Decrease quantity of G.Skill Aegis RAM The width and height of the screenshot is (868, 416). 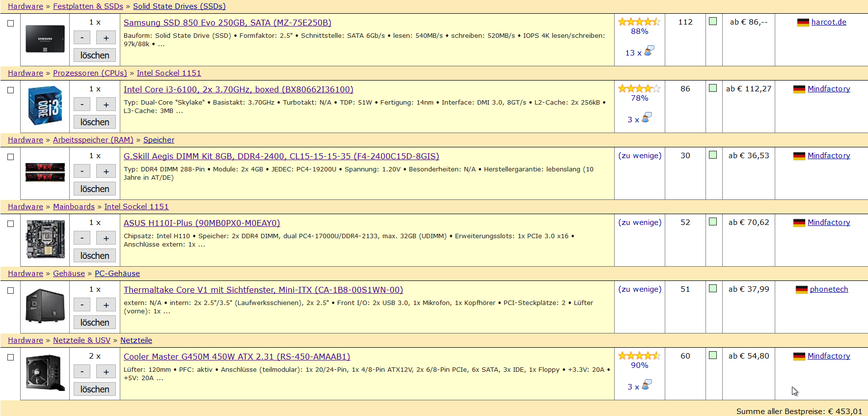point(82,171)
